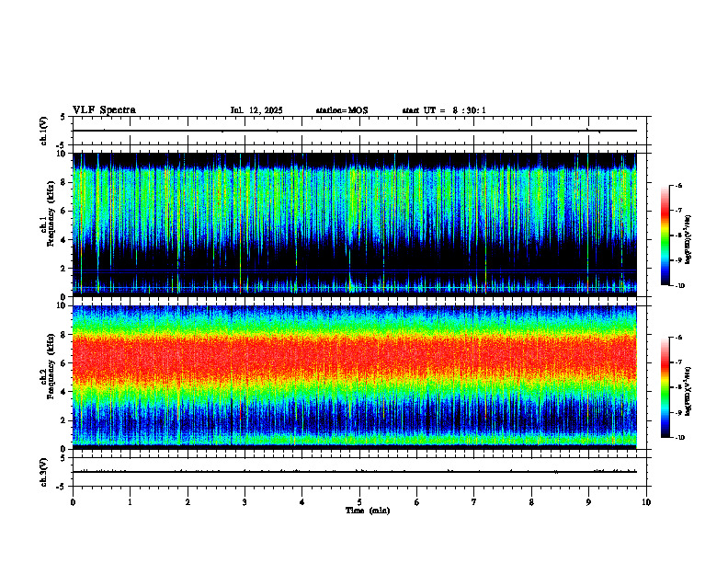The image size is (728, 563).
Task: Click time axis tick label "10"
Action: point(646,502)
